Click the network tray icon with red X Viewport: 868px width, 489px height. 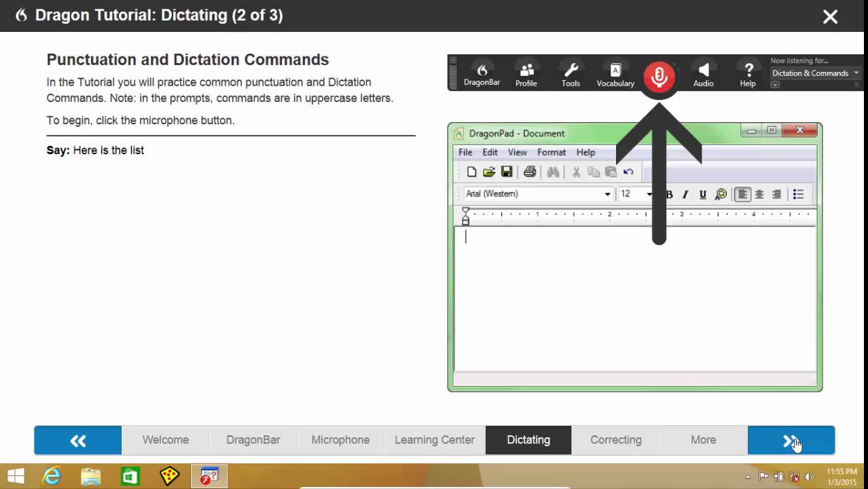click(x=794, y=477)
